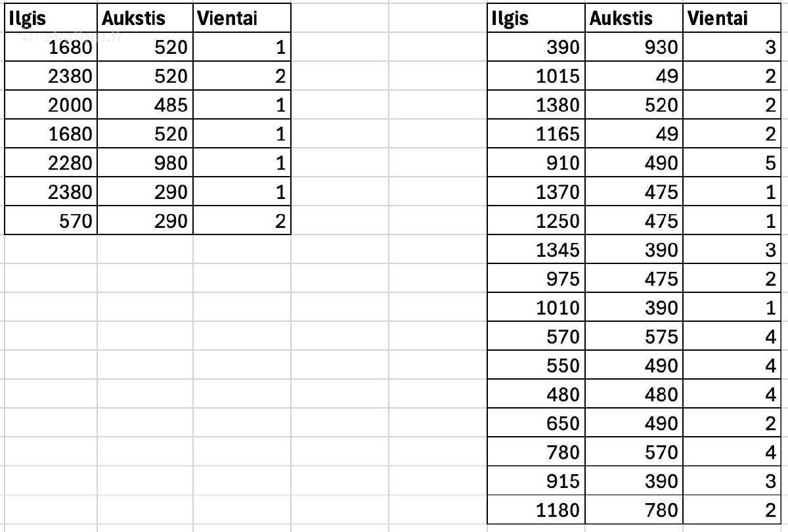788x532 pixels.
Task: Select the Ilgis cell with value 1345
Action: point(536,250)
